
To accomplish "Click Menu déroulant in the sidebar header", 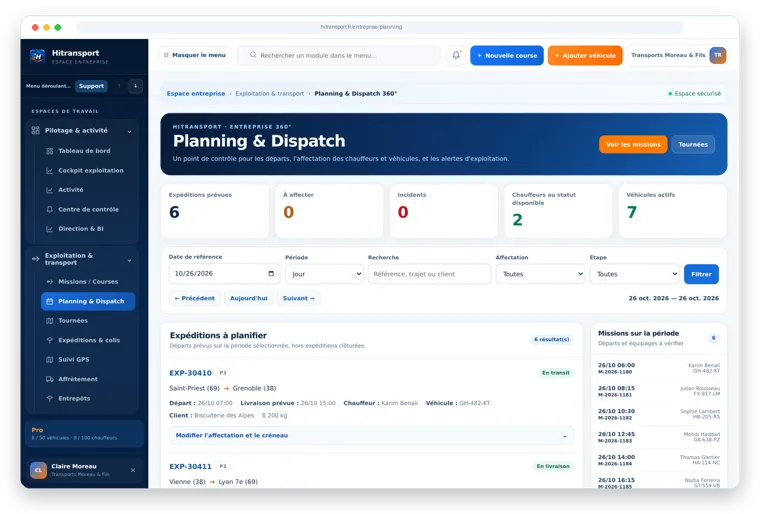I will [x=48, y=86].
